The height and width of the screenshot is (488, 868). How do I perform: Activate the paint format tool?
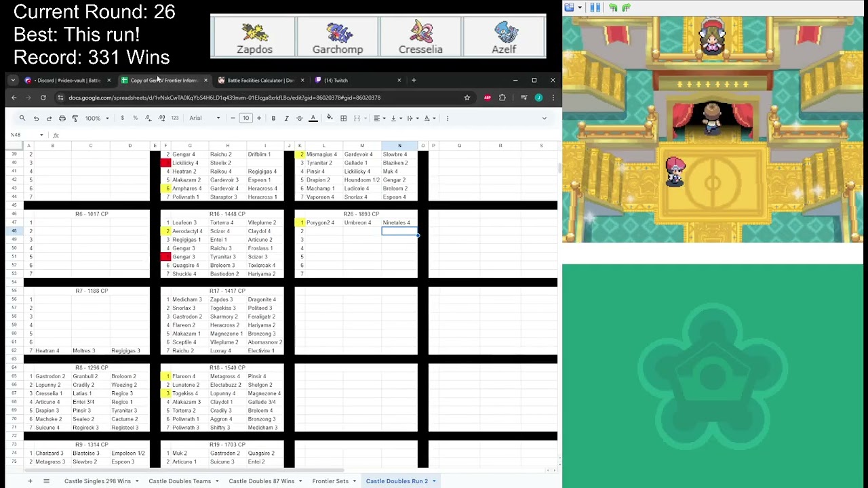pyautogui.click(x=75, y=118)
